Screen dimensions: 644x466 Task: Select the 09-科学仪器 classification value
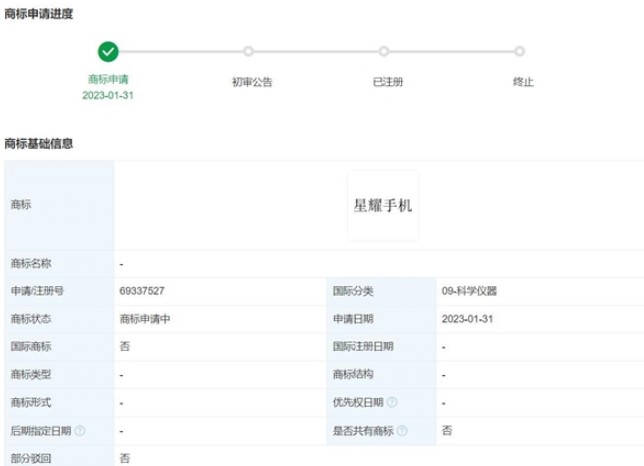[469, 291]
